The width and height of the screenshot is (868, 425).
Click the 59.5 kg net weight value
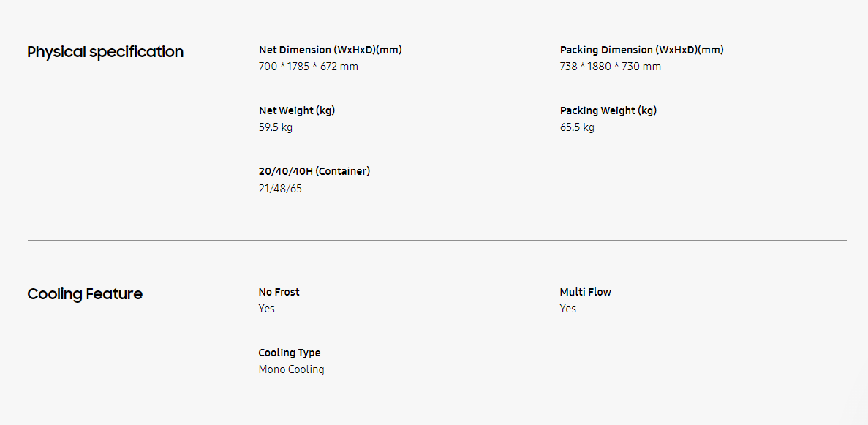tap(276, 127)
